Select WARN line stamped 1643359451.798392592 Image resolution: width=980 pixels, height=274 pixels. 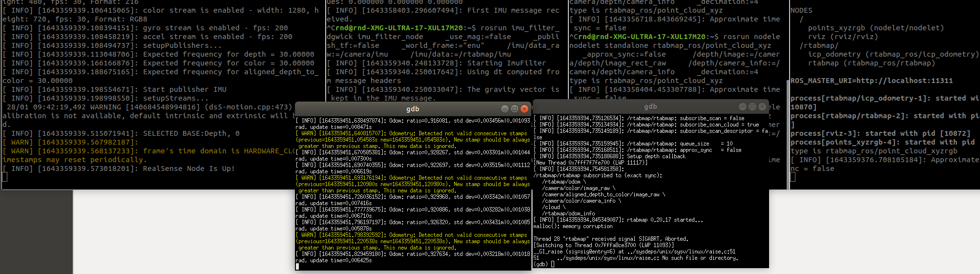click(x=413, y=241)
